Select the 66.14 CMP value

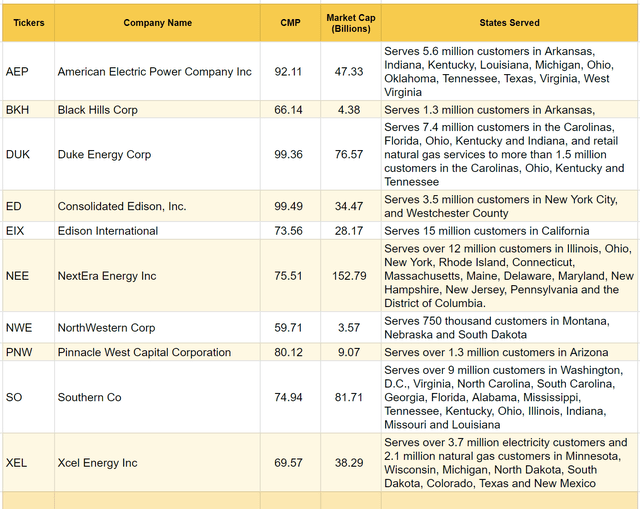point(290,109)
